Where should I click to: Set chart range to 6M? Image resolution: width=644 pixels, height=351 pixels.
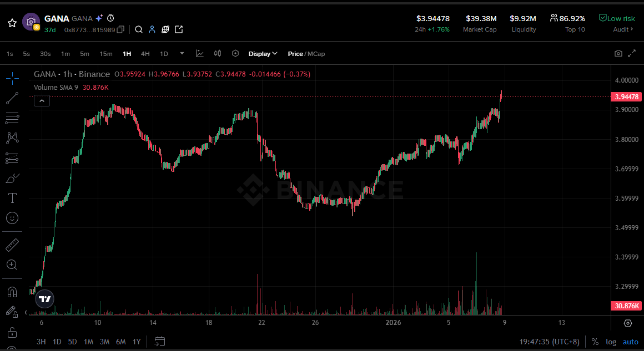(x=121, y=341)
